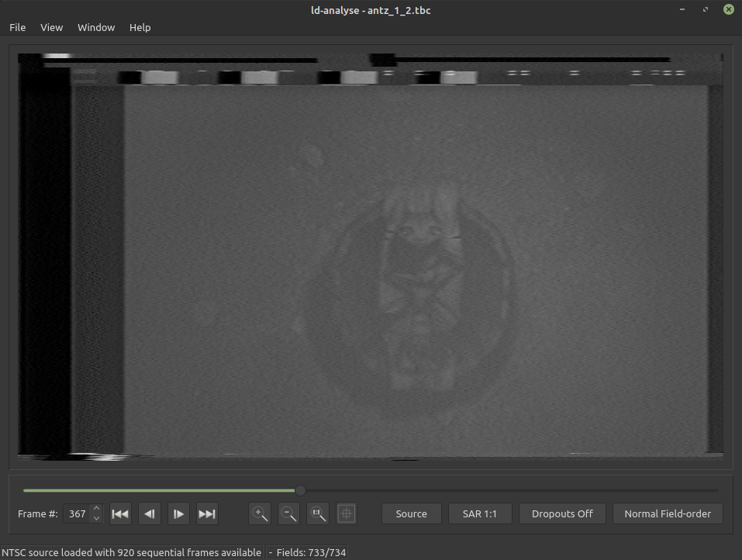Advance to the next frame
The height and width of the screenshot is (560, 742).
tap(178, 513)
